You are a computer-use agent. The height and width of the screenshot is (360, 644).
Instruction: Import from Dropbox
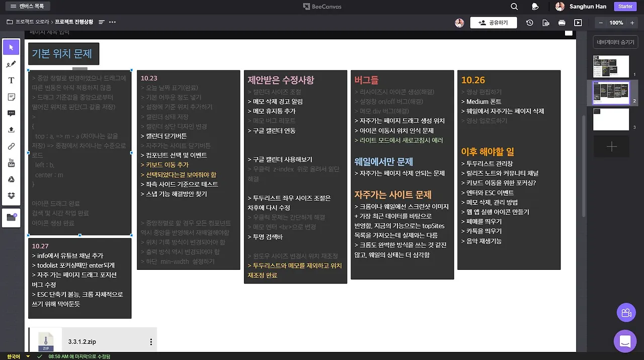11,196
